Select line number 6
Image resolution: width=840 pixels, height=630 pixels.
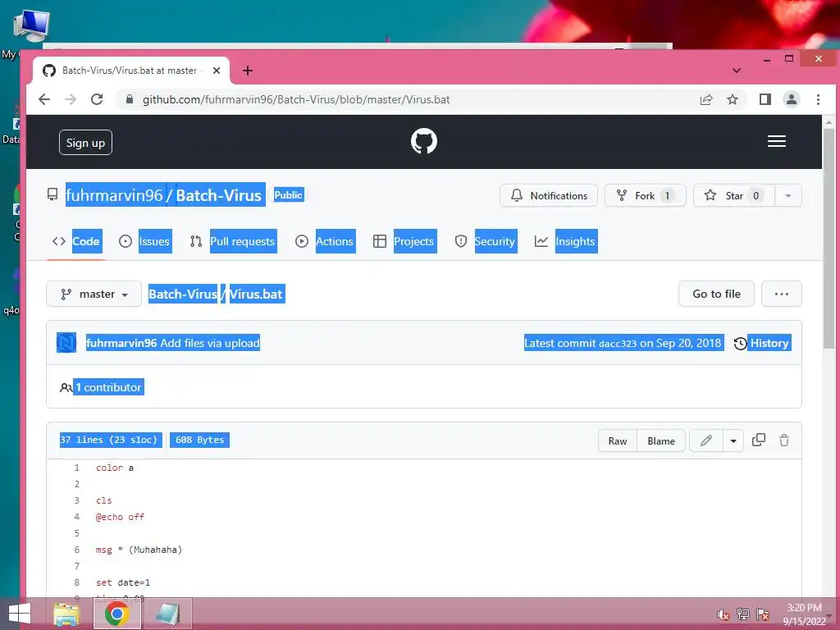pos(76,550)
